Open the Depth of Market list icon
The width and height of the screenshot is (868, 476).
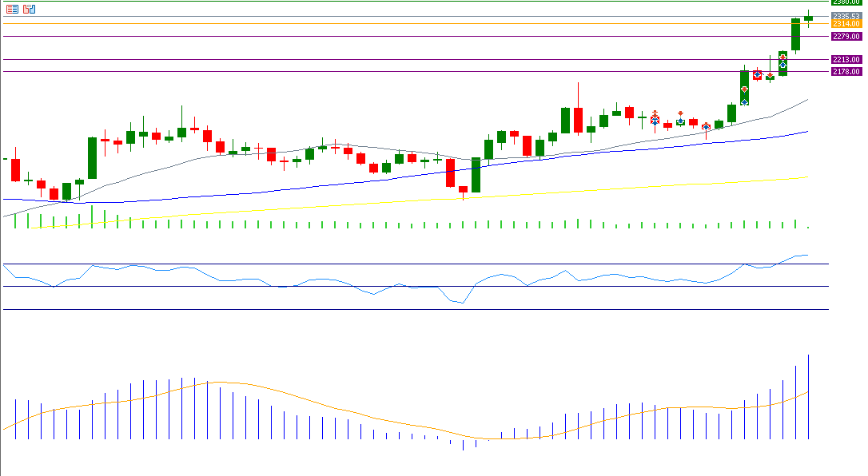12,10
